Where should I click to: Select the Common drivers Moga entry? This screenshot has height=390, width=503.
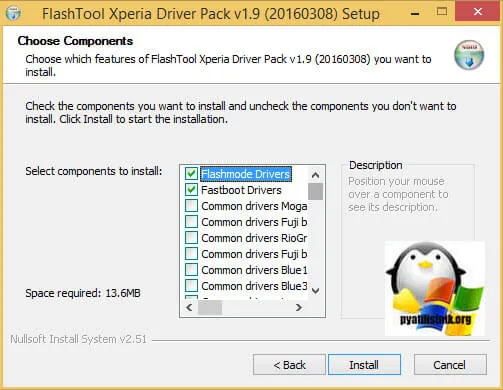254,206
